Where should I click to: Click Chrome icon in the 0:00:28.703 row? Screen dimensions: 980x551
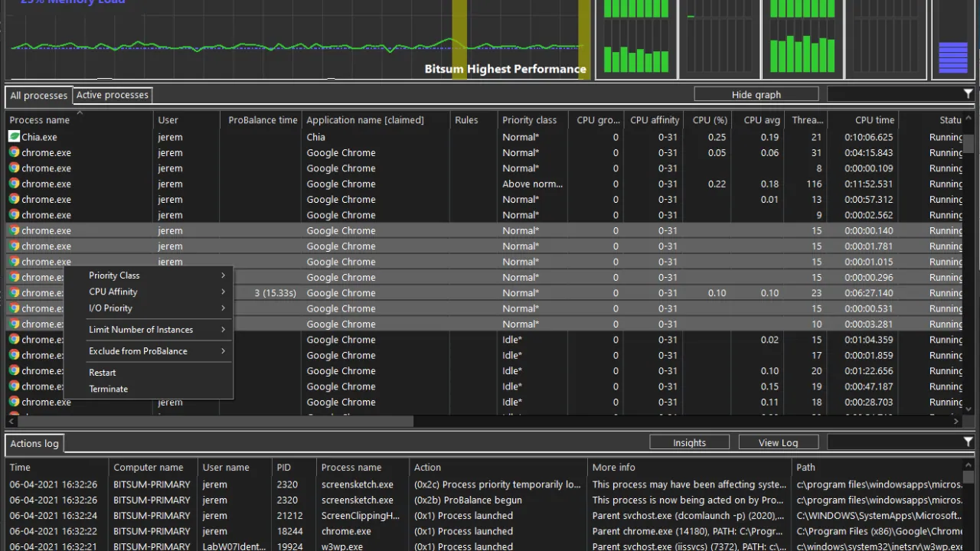pos(14,402)
